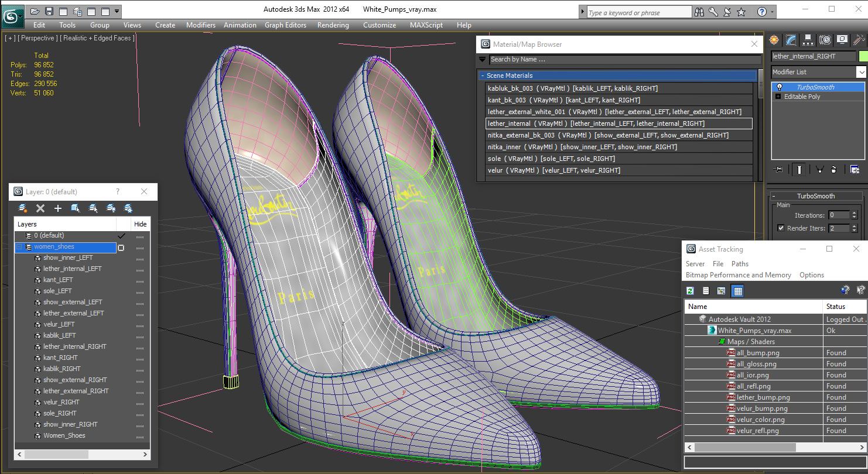Viewport: 868px width, 474px height.
Task: Select sole (VRayMtl) material row
Action: tap(619, 159)
